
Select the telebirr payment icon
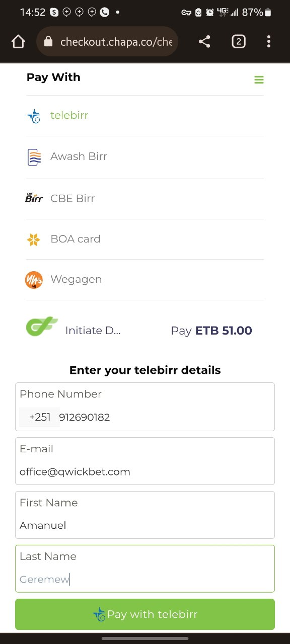tap(34, 115)
